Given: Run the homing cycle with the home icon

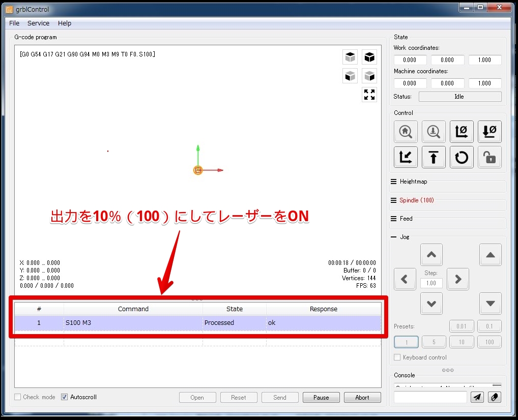Looking at the screenshot, I should 406,132.
